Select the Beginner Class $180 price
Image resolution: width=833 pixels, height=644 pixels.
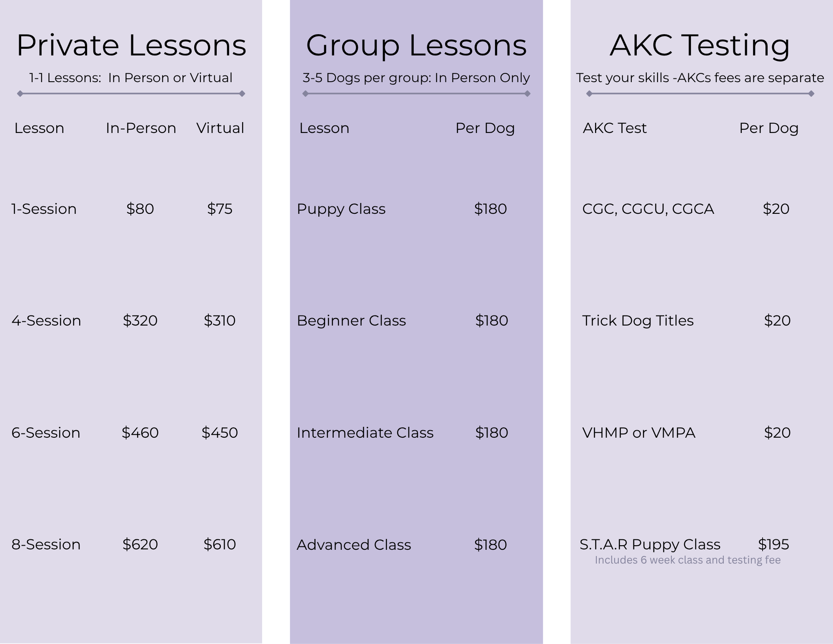tap(492, 321)
